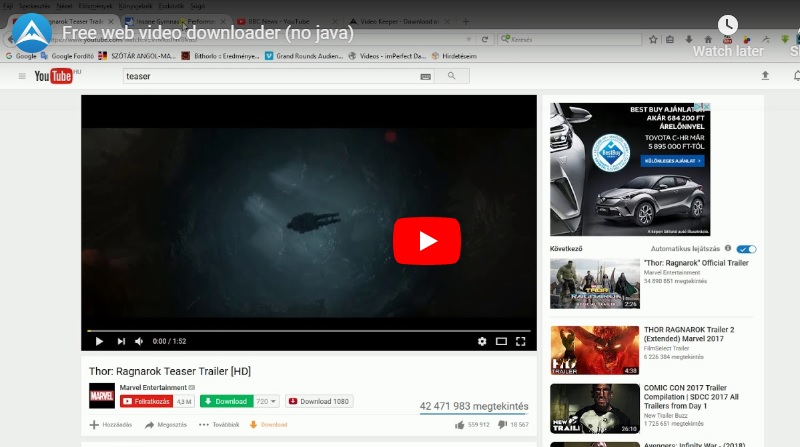800x447 pixels.
Task: Click the Firefox home icon
Action: coord(708,39)
